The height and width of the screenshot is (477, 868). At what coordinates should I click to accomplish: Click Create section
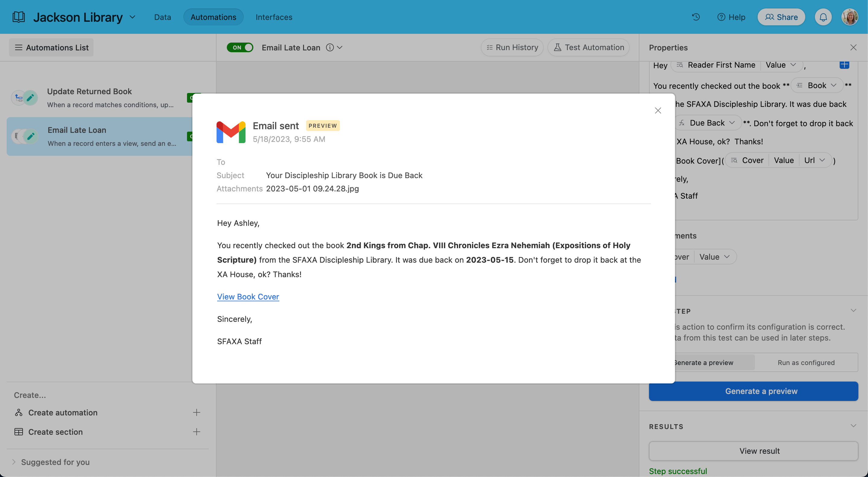point(55,431)
